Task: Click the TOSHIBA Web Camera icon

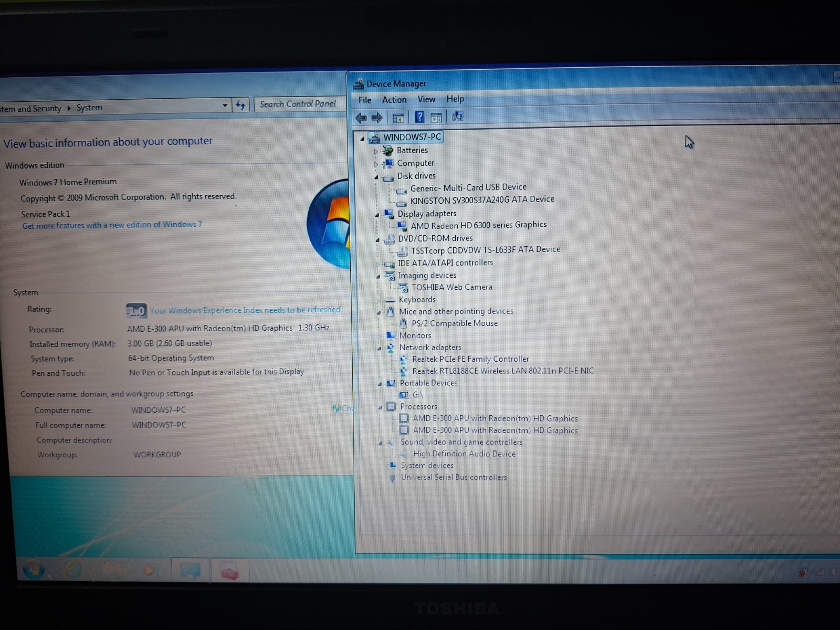Action: click(x=403, y=288)
